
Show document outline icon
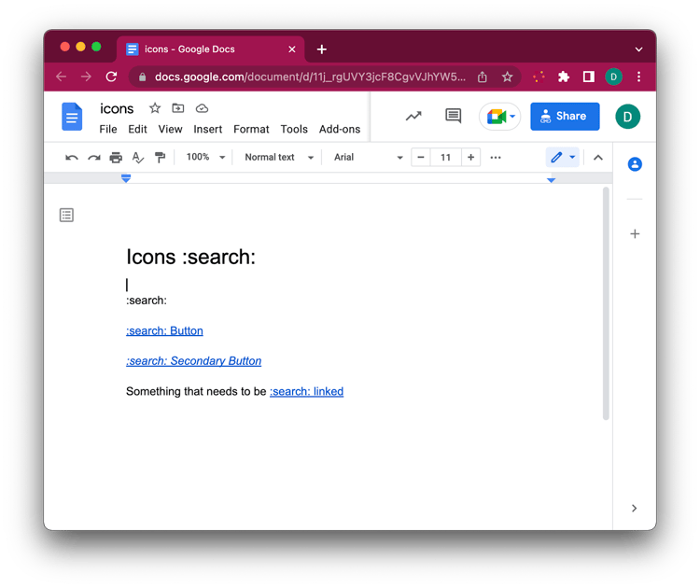[x=66, y=216]
